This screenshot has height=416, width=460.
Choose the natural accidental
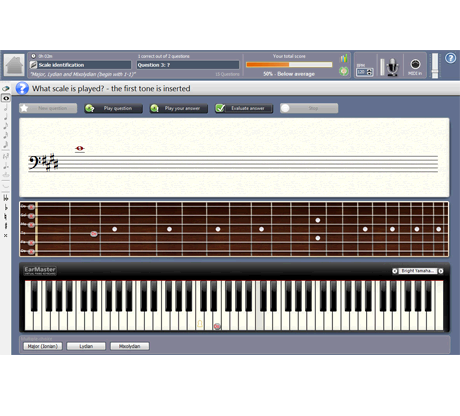(6, 217)
